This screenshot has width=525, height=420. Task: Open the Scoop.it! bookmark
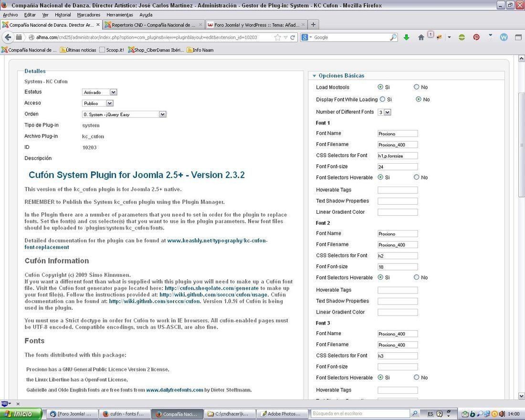tap(112, 50)
